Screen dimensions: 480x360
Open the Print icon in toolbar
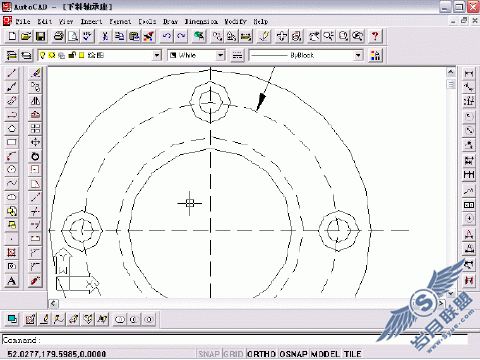pos(59,36)
